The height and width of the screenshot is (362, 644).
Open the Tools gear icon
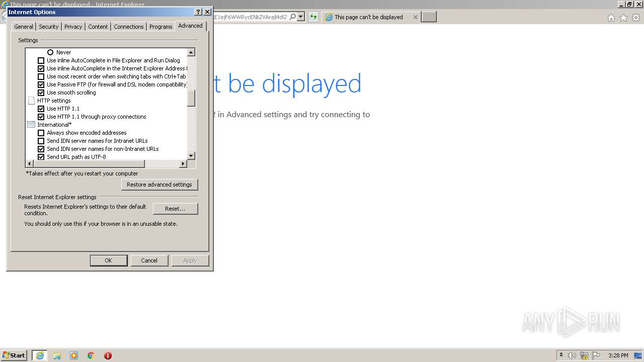tap(636, 18)
